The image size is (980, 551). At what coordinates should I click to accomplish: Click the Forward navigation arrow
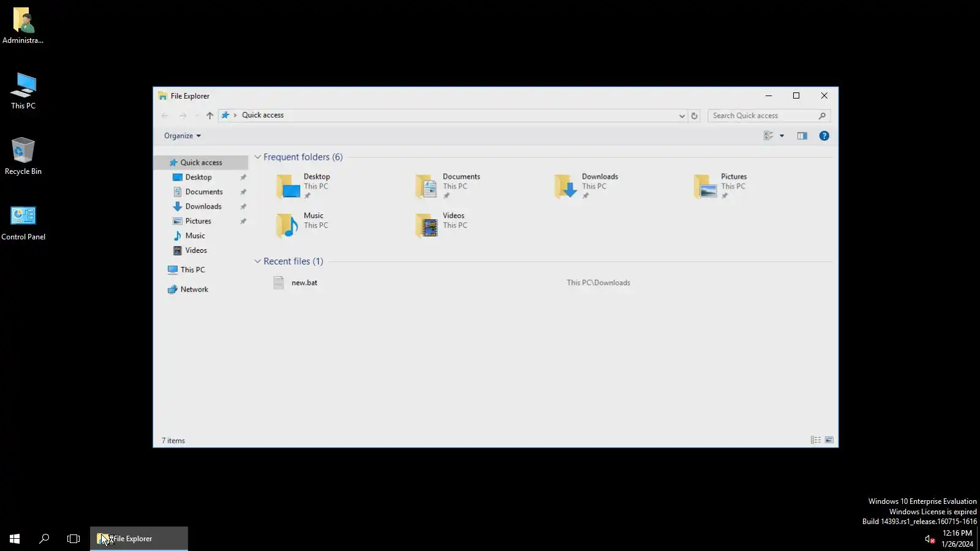click(183, 115)
